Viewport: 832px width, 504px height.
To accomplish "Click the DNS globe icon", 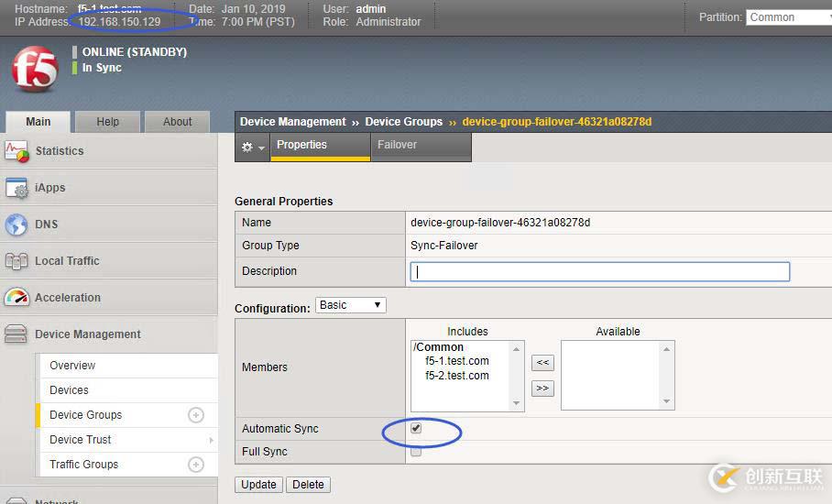I will click(17, 225).
